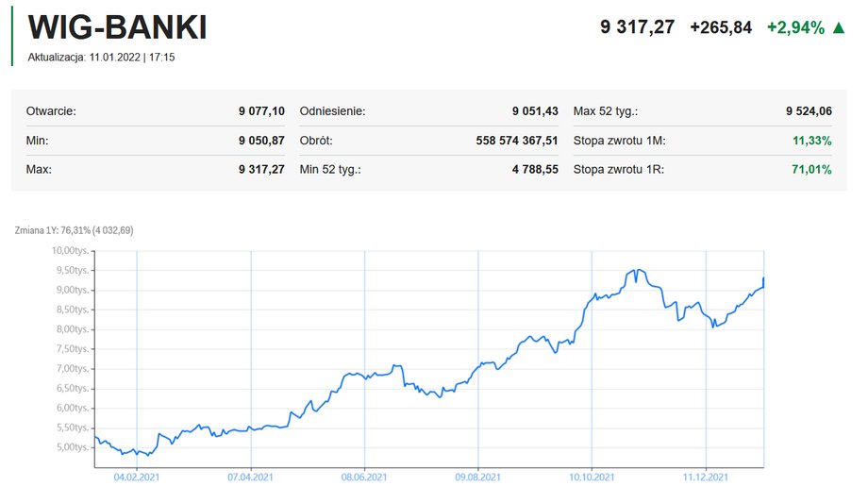
Task: Click the Min value 9 050,87
Action: click(x=261, y=141)
